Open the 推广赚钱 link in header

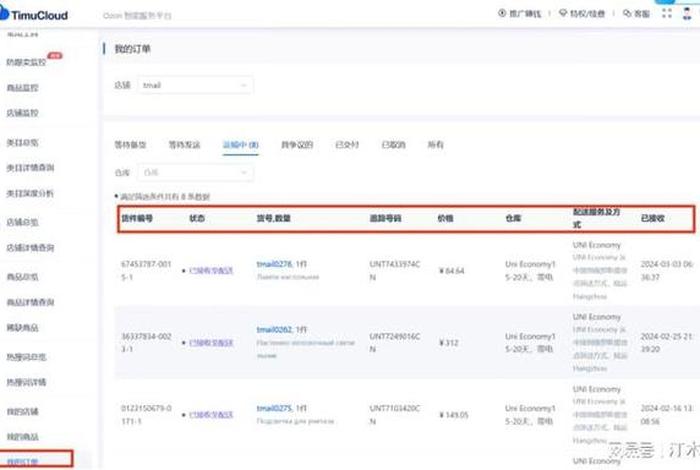(x=520, y=14)
